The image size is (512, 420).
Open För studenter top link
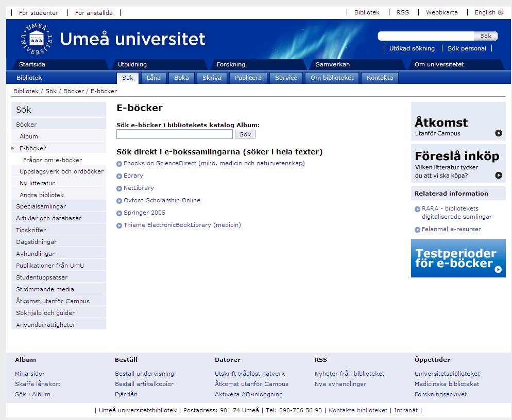pyautogui.click(x=39, y=13)
